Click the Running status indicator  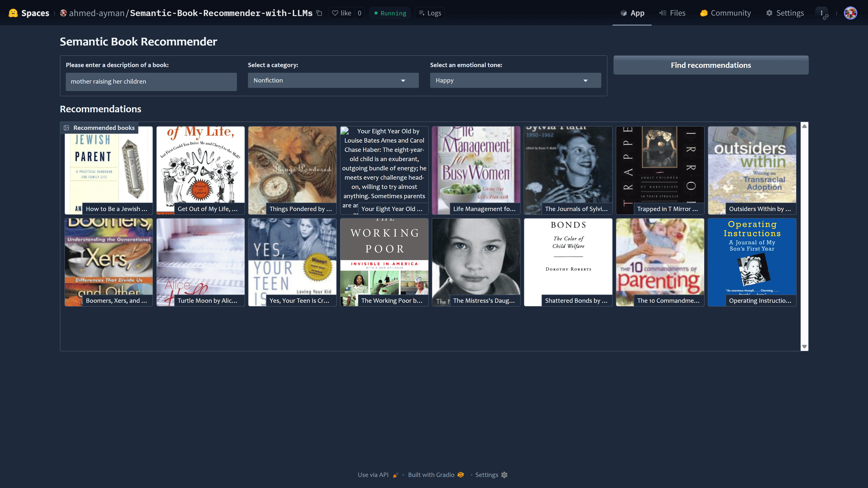[390, 13]
